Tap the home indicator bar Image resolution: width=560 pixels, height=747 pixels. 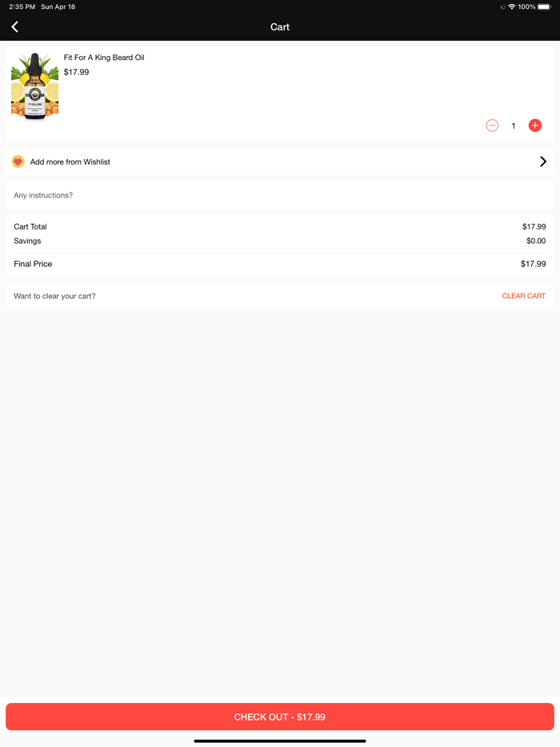coord(280,741)
